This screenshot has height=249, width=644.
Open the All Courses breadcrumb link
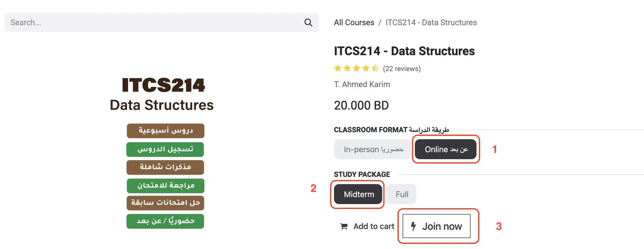[x=354, y=22]
